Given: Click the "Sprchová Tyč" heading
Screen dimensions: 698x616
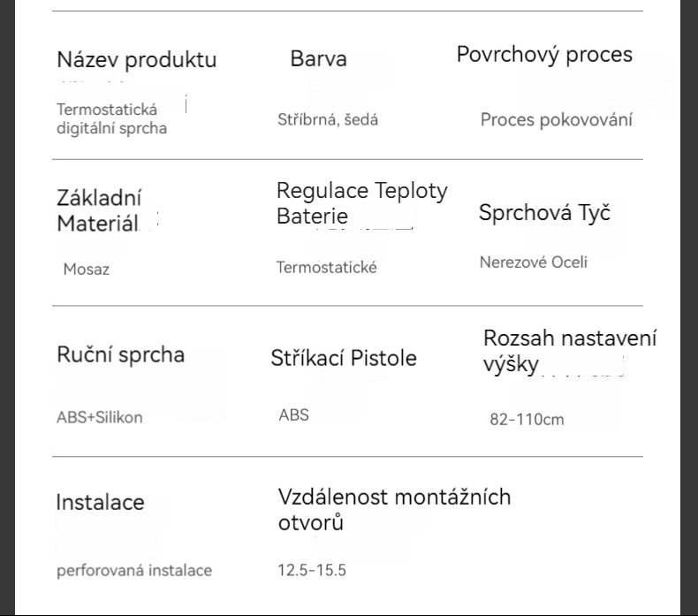Looking at the screenshot, I should [544, 213].
